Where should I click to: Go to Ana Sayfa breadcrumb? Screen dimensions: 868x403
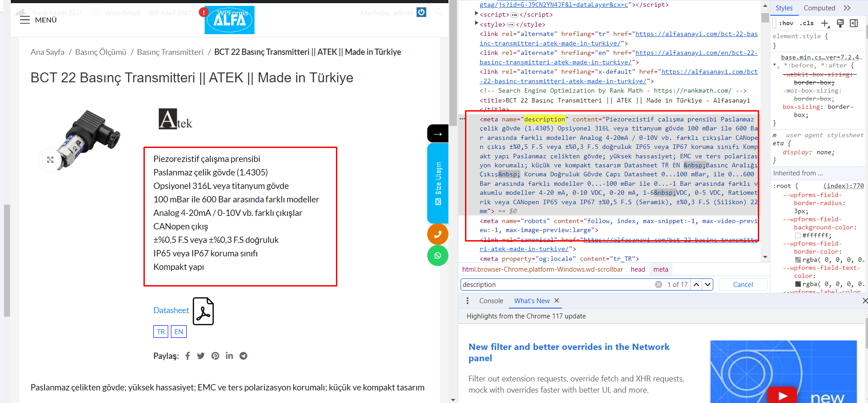(x=47, y=52)
